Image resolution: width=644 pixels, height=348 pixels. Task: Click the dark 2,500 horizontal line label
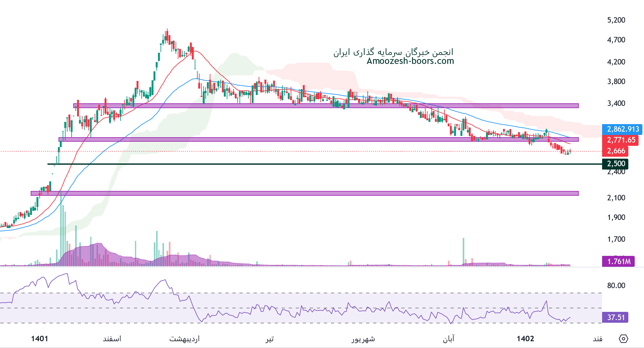[x=616, y=164]
